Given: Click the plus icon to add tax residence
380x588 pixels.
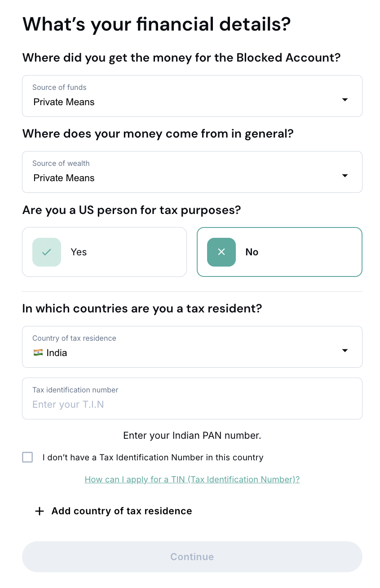Looking at the screenshot, I should 40,511.
